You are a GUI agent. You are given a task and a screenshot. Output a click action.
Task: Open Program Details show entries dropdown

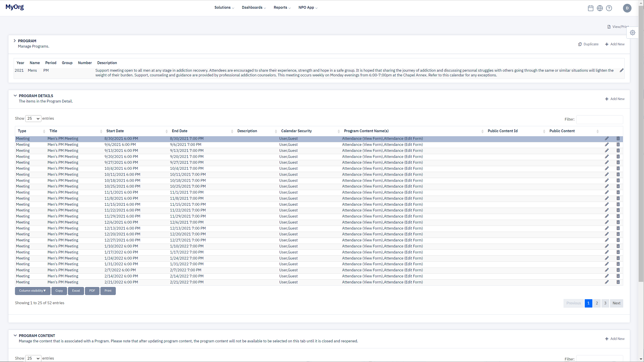tap(33, 118)
